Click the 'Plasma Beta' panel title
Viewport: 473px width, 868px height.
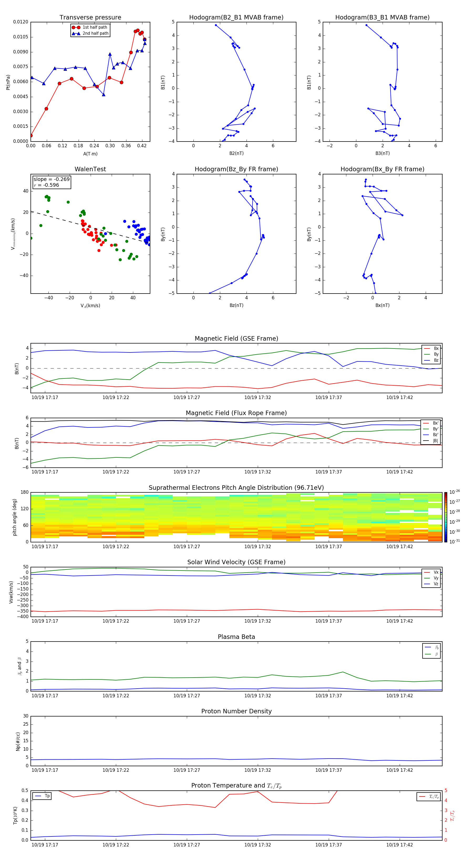[236, 637]
